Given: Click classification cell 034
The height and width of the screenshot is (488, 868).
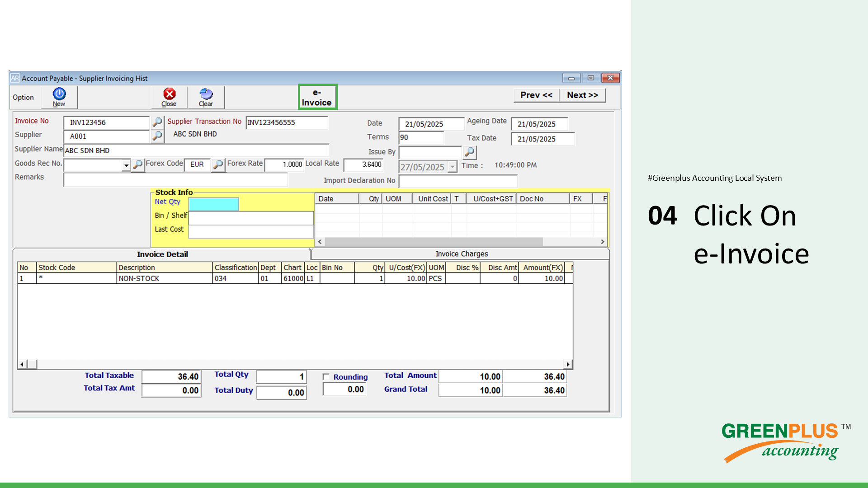Looking at the screenshot, I should click(x=236, y=278).
